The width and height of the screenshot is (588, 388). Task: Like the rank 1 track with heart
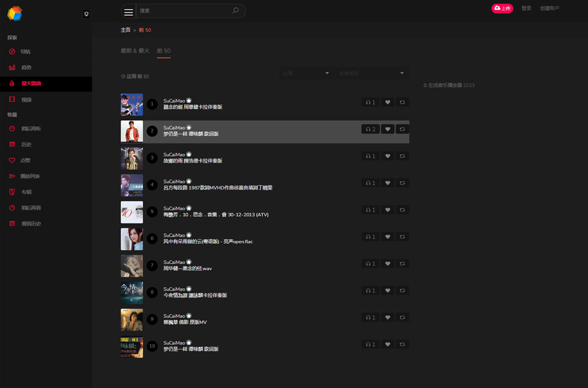click(x=387, y=103)
